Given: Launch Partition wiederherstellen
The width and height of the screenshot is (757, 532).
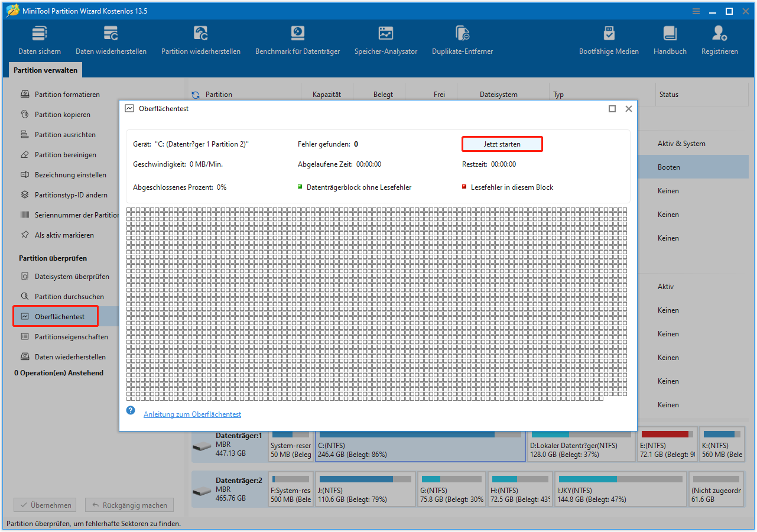Looking at the screenshot, I should click(x=200, y=39).
